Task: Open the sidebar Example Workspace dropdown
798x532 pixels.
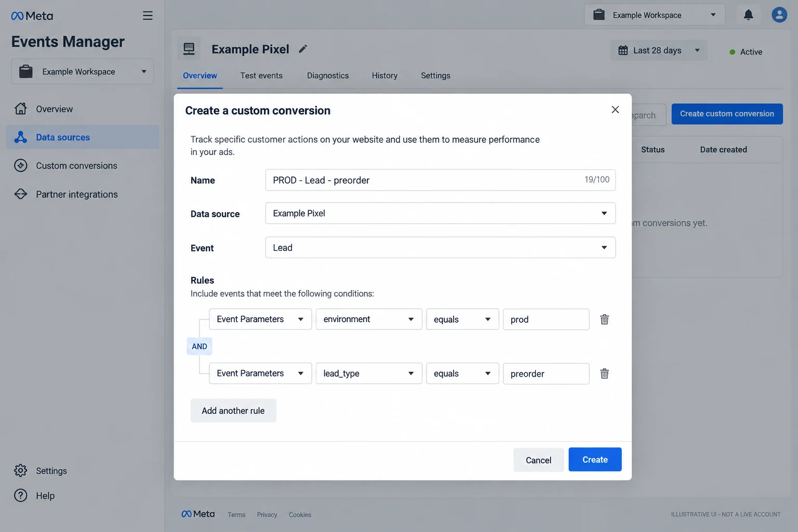Action: [x=83, y=71]
